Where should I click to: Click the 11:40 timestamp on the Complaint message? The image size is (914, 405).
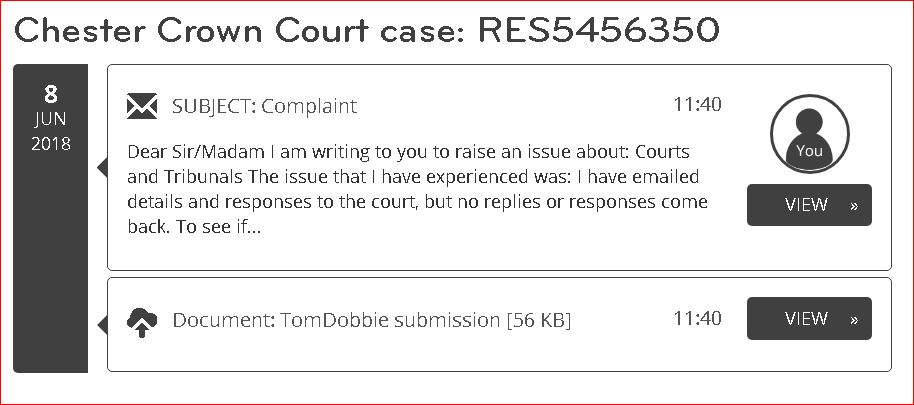(697, 104)
